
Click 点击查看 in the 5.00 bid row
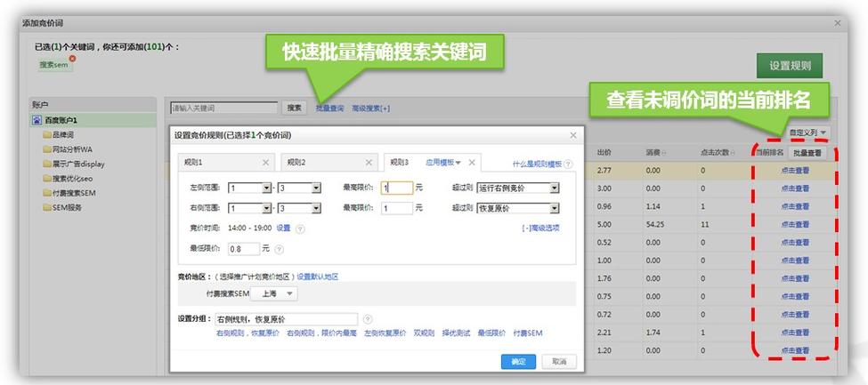click(795, 225)
